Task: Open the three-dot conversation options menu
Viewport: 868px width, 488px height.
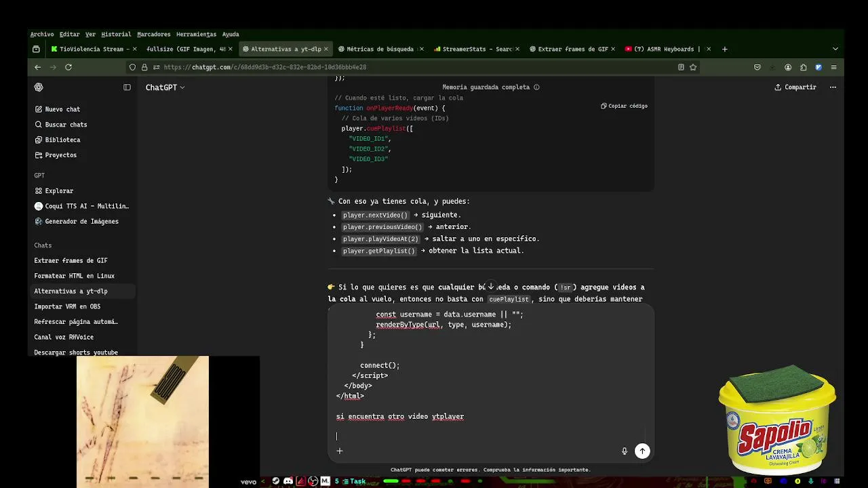Action: [x=833, y=87]
